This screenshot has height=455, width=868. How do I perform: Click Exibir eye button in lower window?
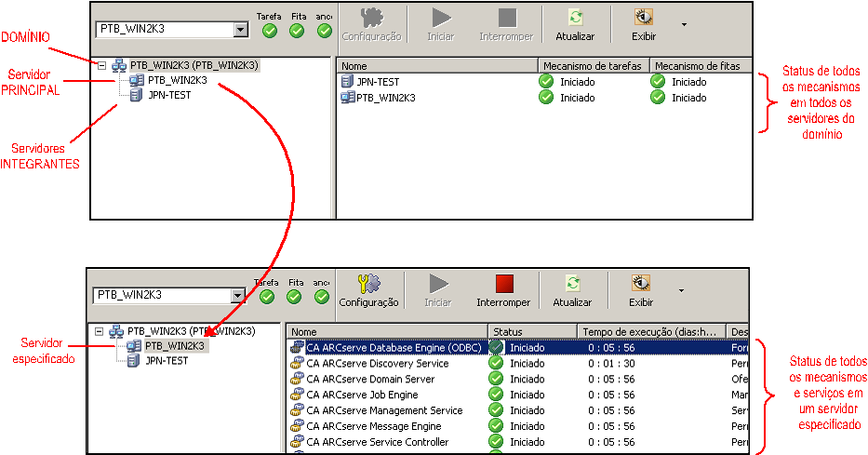tap(641, 291)
